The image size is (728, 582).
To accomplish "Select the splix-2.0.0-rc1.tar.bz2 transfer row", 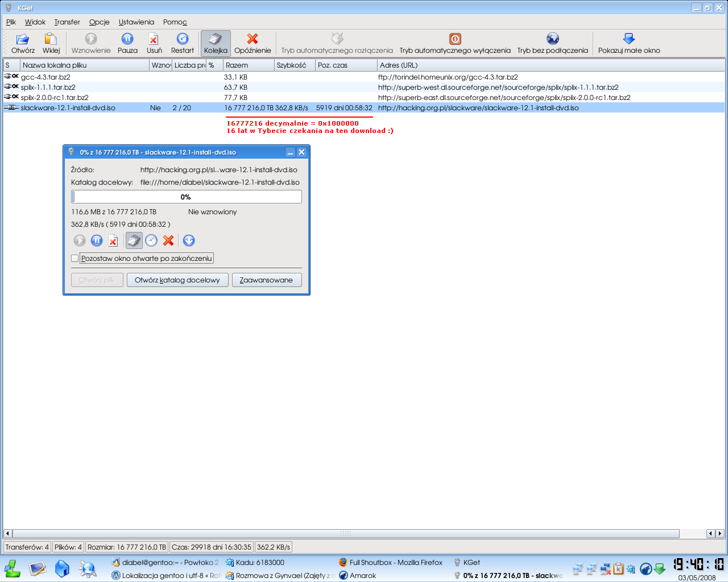I will (364, 97).
